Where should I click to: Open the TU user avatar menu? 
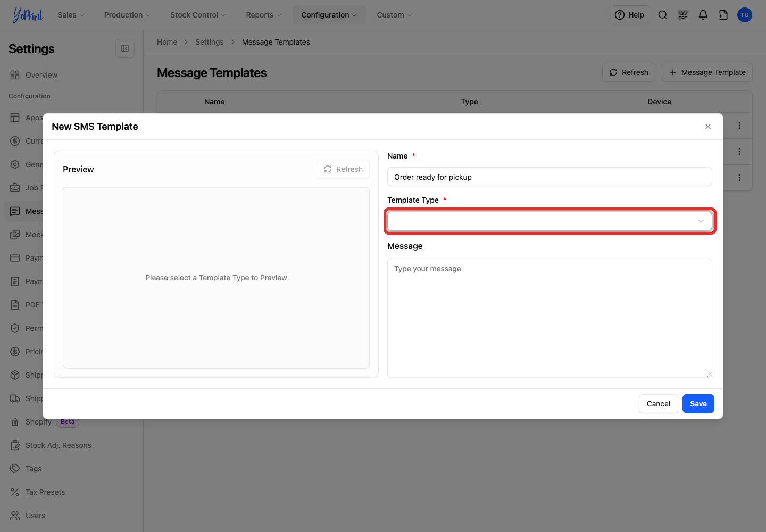(745, 15)
